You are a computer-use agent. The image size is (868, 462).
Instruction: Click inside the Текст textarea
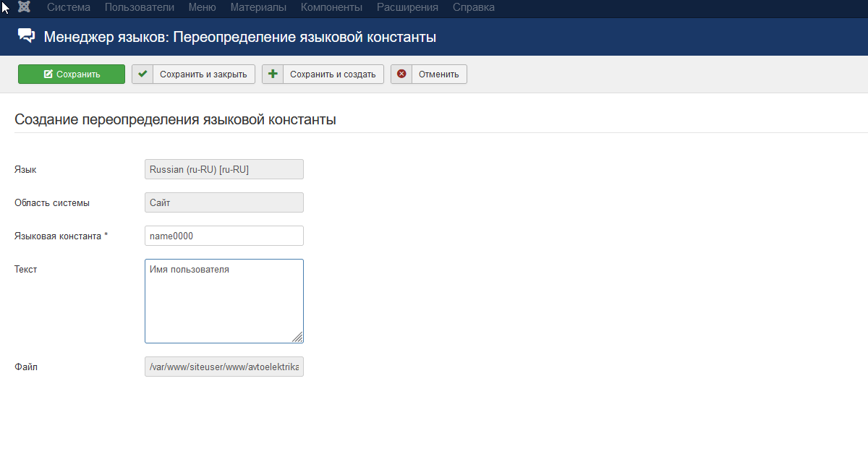(224, 301)
